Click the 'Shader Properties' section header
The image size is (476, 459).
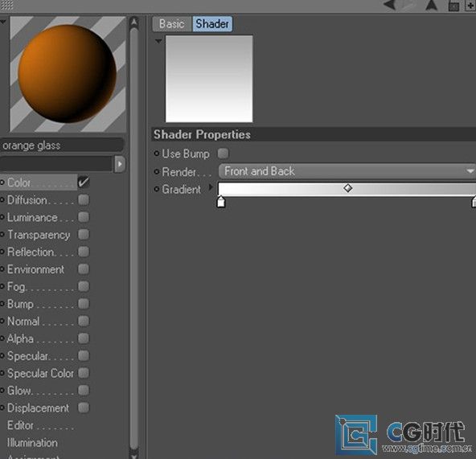[x=314, y=134]
